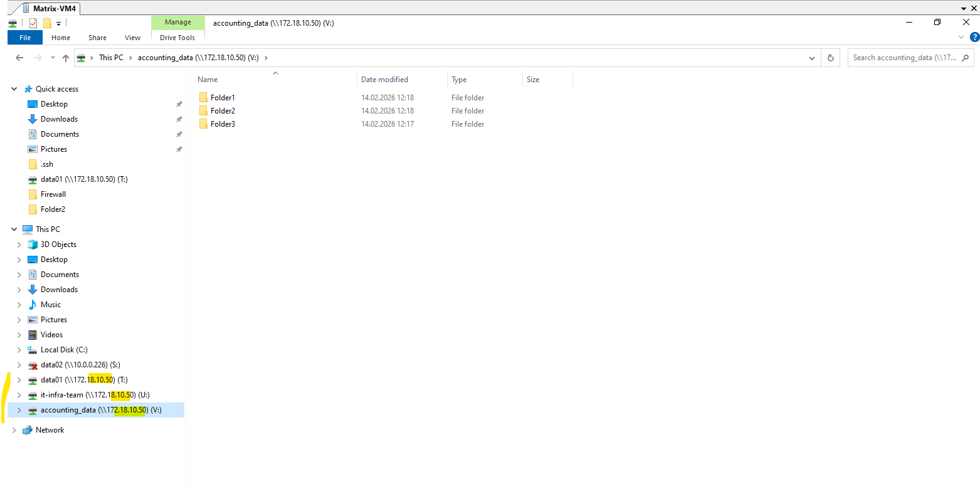Click the Properties icon in Quick Access Toolbar

[x=33, y=23]
